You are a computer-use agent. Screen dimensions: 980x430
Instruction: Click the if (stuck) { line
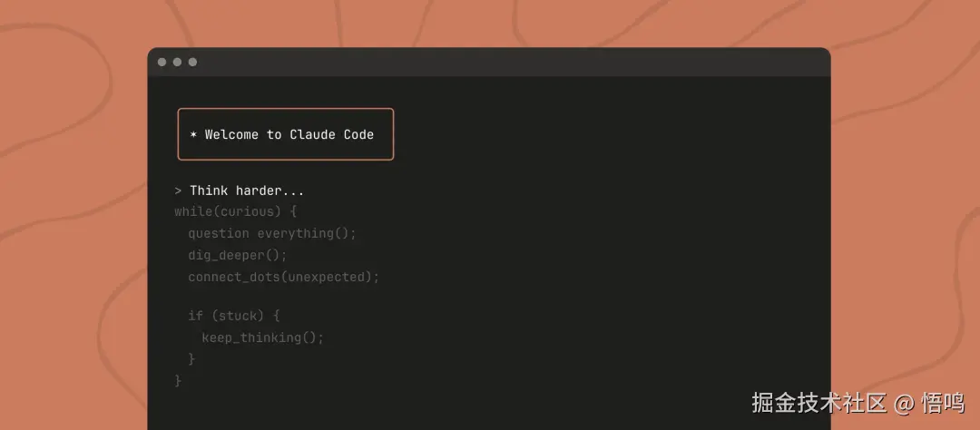point(234,316)
